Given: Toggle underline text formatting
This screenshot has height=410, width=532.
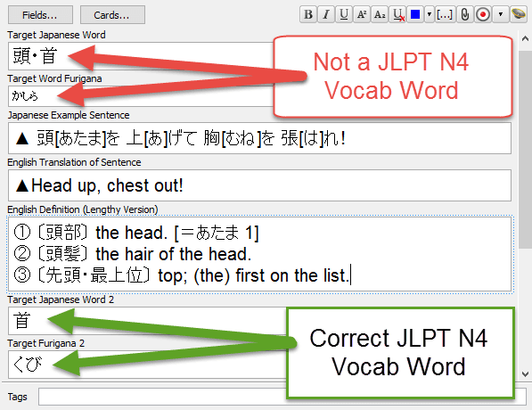Looking at the screenshot, I should coord(344,14).
